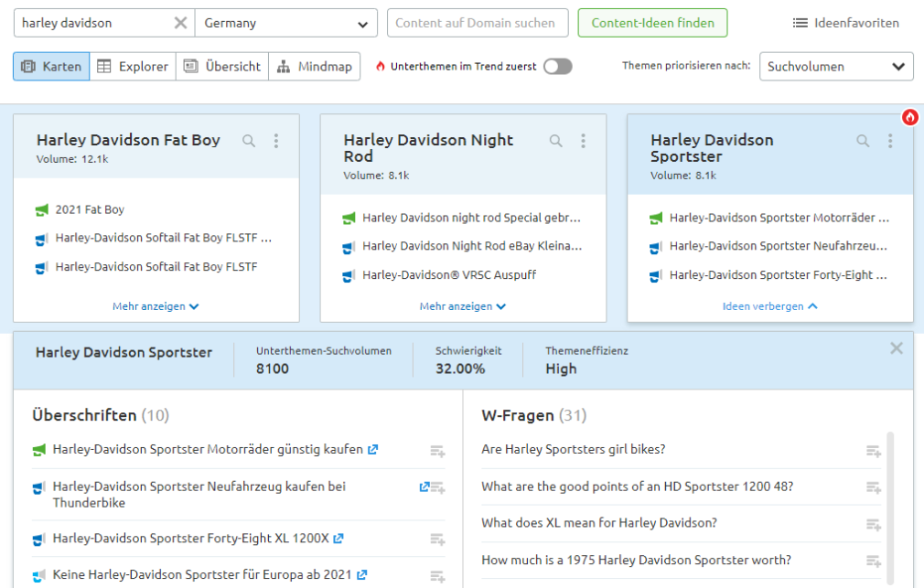The width and height of the screenshot is (924, 588).
Task: Clear the harley davidson search keyword
Action: tap(180, 23)
